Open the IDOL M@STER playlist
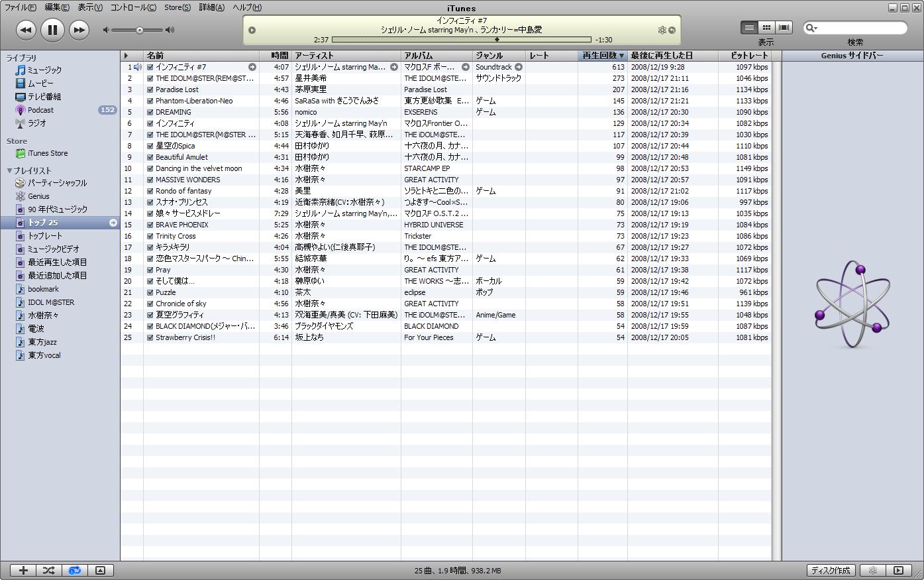 [x=51, y=302]
